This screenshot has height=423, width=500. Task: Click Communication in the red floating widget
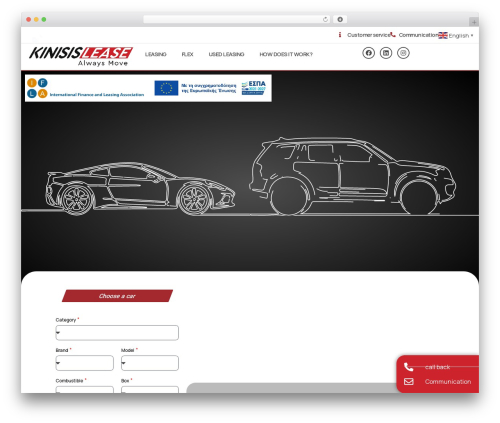point(448,382)
